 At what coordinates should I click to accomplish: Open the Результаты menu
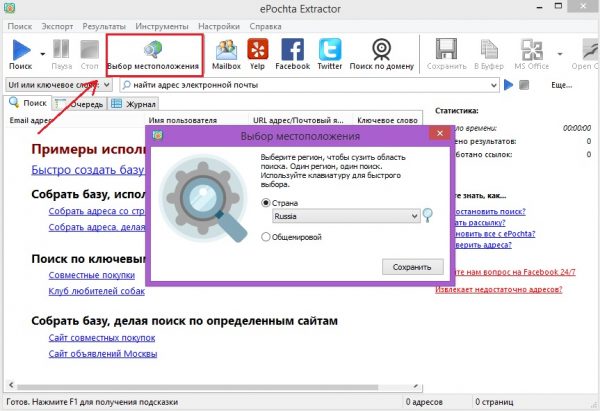click(104, 26)
